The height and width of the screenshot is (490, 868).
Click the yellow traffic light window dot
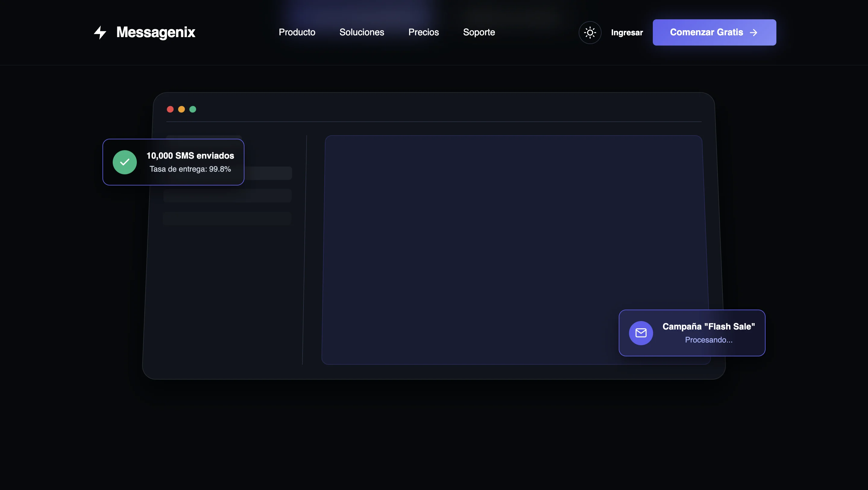(x=182, y=109)
